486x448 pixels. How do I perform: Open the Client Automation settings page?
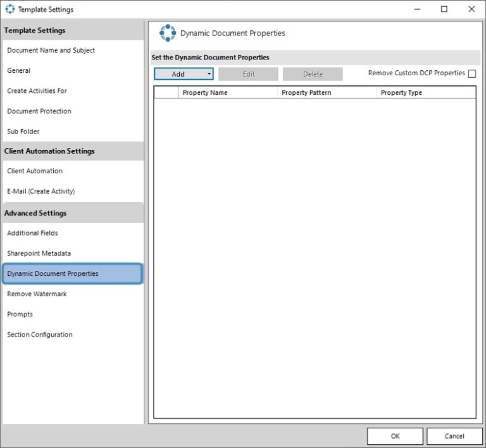pyautogui.click(x=35, y=171)
